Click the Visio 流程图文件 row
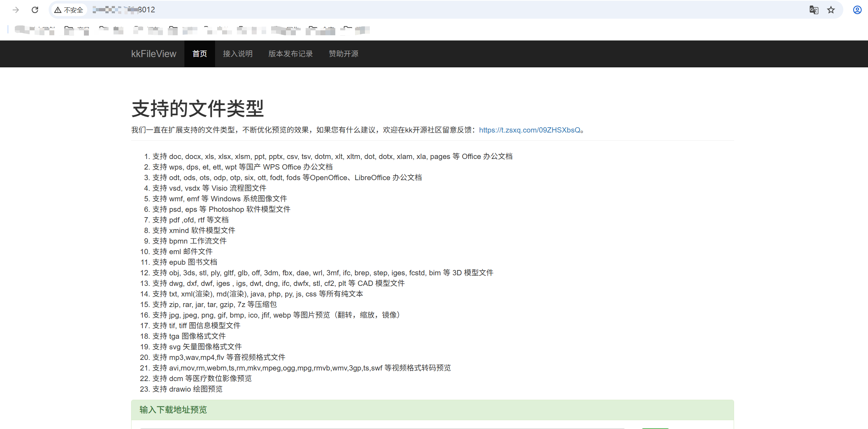Viewport: 868px width, 429px height. pos(209,188)
